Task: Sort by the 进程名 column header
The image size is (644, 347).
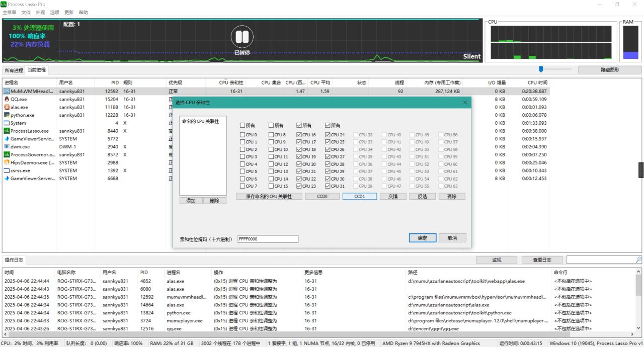Action: pos(30,82)
